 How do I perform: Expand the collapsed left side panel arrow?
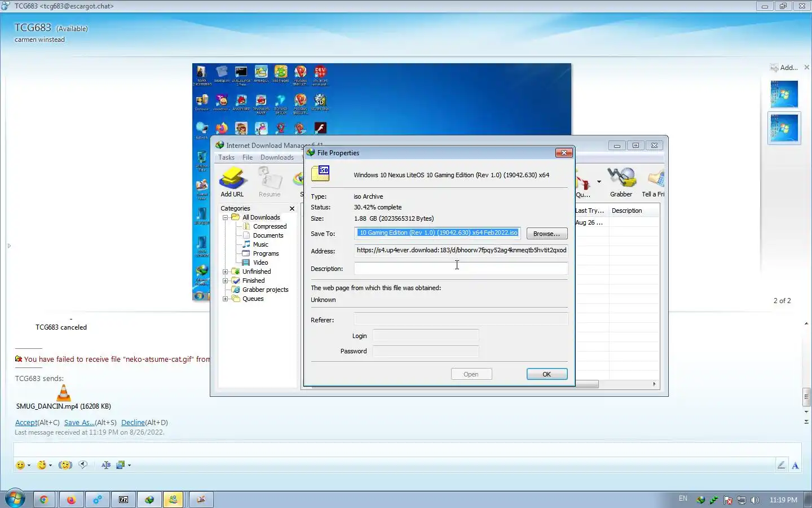(x=9, y=246)
